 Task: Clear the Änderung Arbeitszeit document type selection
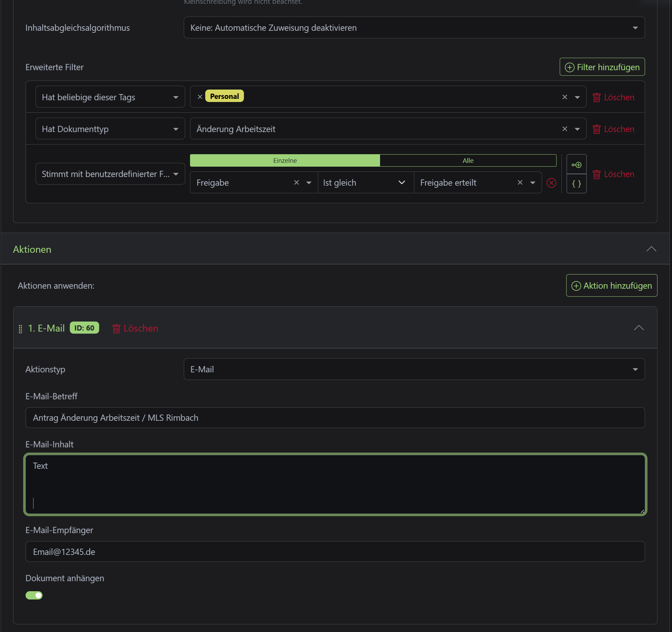coord(565,129)
